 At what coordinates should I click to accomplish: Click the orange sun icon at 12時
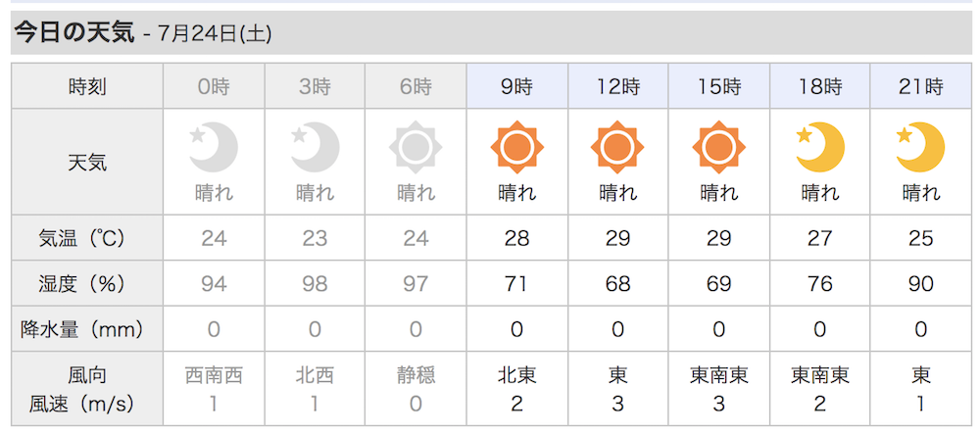617,147
